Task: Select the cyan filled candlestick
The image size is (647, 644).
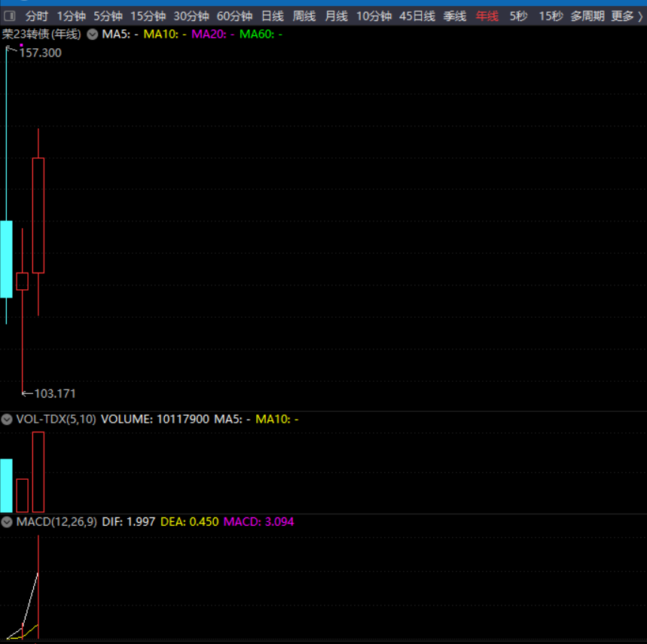Action: point(6,259)
